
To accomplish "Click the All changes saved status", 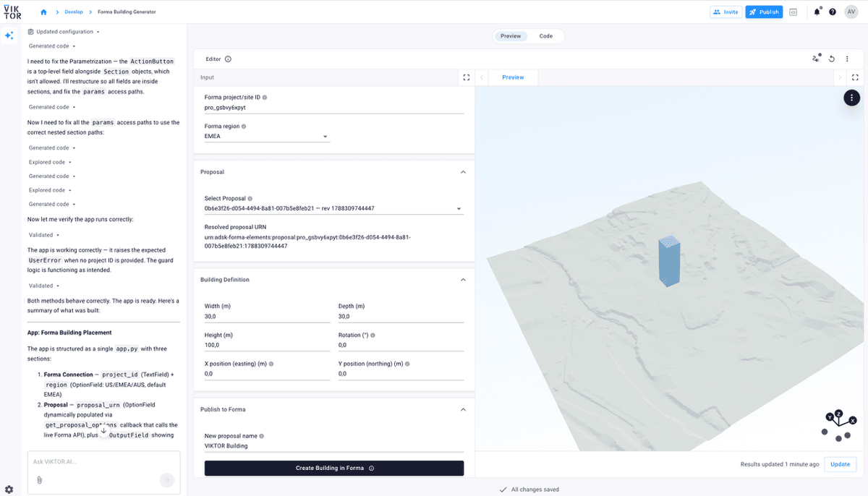I will coord(529,489).
